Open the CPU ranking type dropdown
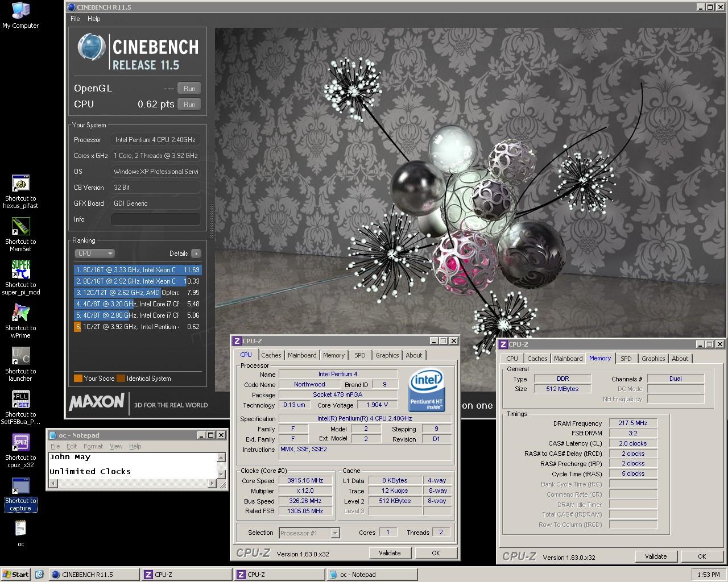This screenshot has height=582, width=728. pos(94,253)
